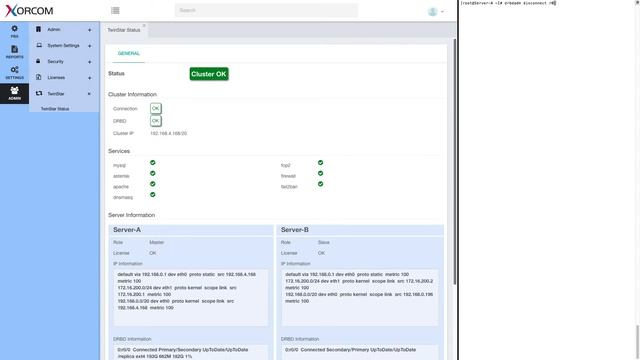640x360 pixels.
Task: Open the PBX section gear icon
Action: 14,29
